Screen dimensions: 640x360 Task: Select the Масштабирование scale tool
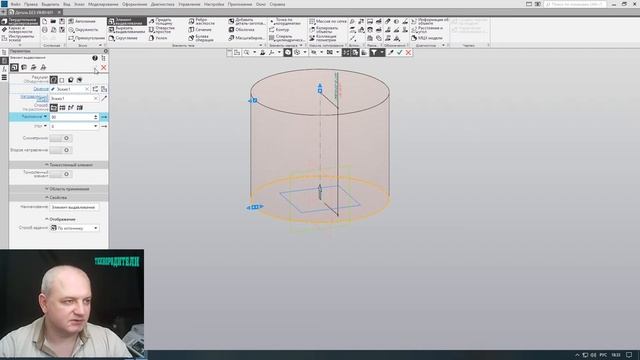[246, 38]
